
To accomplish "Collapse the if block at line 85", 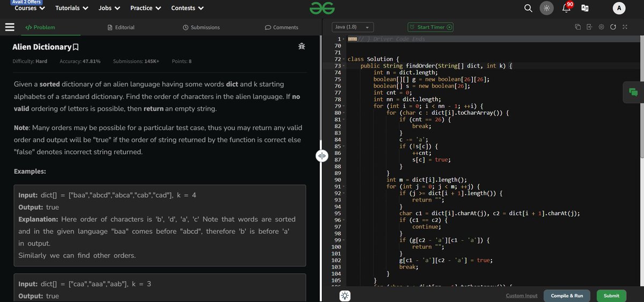I will point(344,146).
